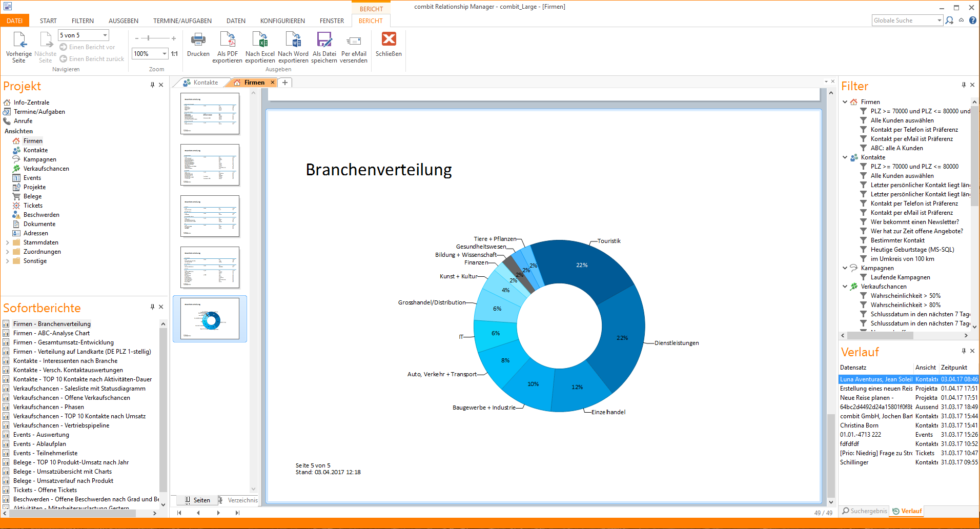Export report to Excel
This screenshot has width=980, height=529.
[x=260, y=40]
